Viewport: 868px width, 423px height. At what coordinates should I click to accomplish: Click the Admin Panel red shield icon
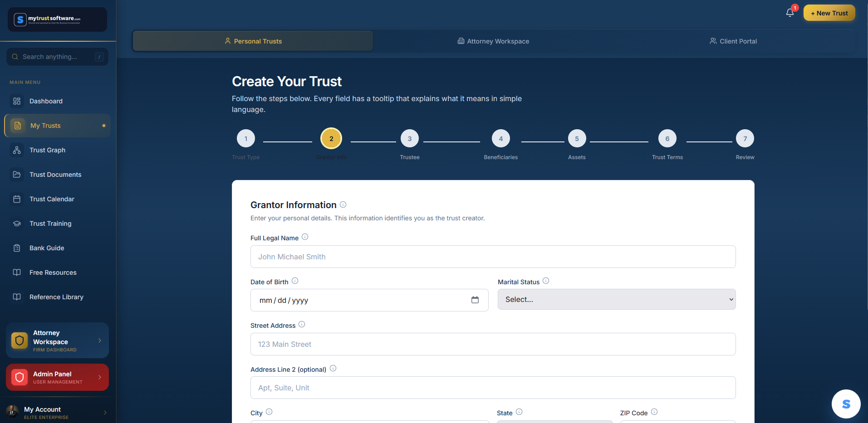click(x=20, y=377)
